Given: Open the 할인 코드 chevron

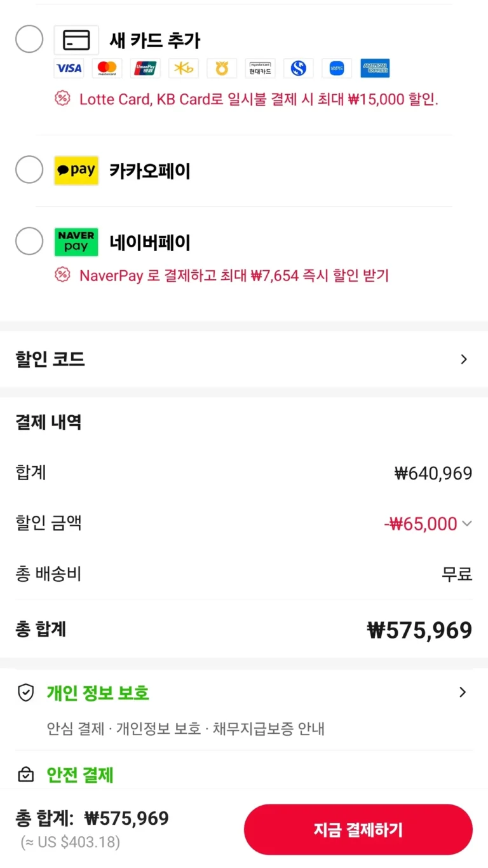Looking at the screenshot, I should [x=463, y=359].
